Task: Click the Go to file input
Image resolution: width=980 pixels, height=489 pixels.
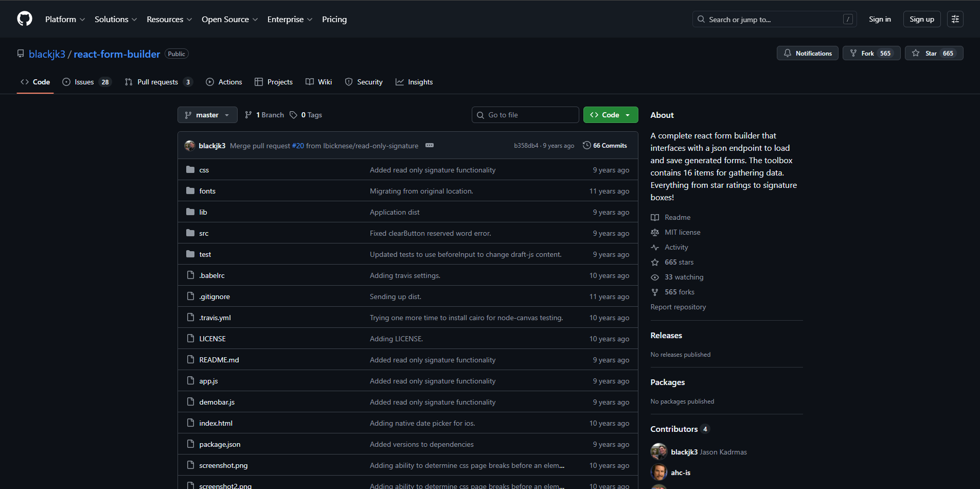Action: pos(525,115)
